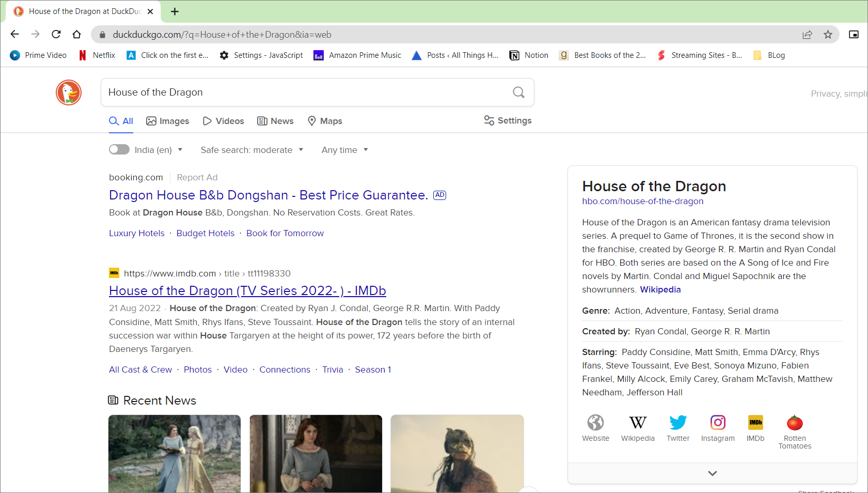The width and height of the screenshot is (868, 493).
Task: Open the Settings - JavaScript bookmark
Action: (x=261, y=55)
